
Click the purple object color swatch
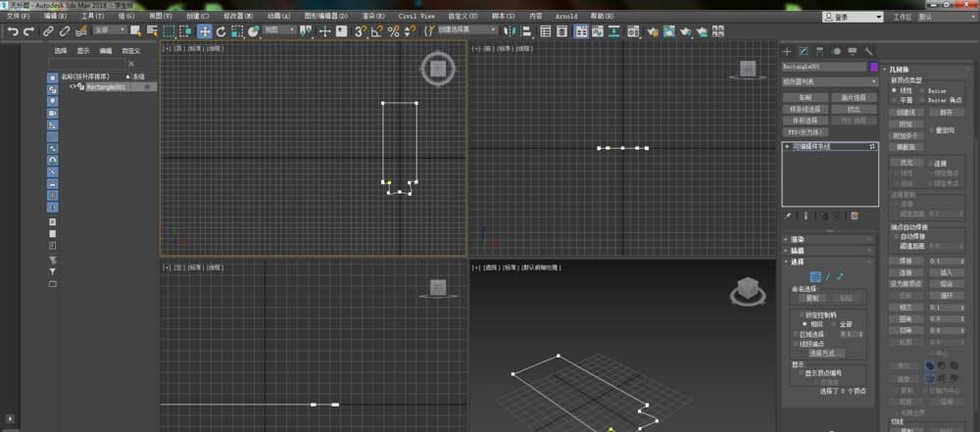point(874,67)
